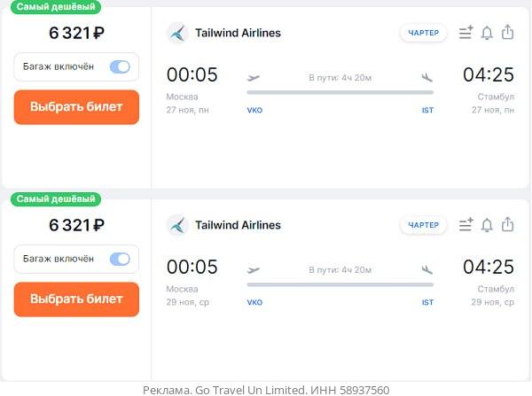Click flight duration bar of 29 ноя ticket
This screenshot has height=396, width=532.
click(x=340, y=284)
